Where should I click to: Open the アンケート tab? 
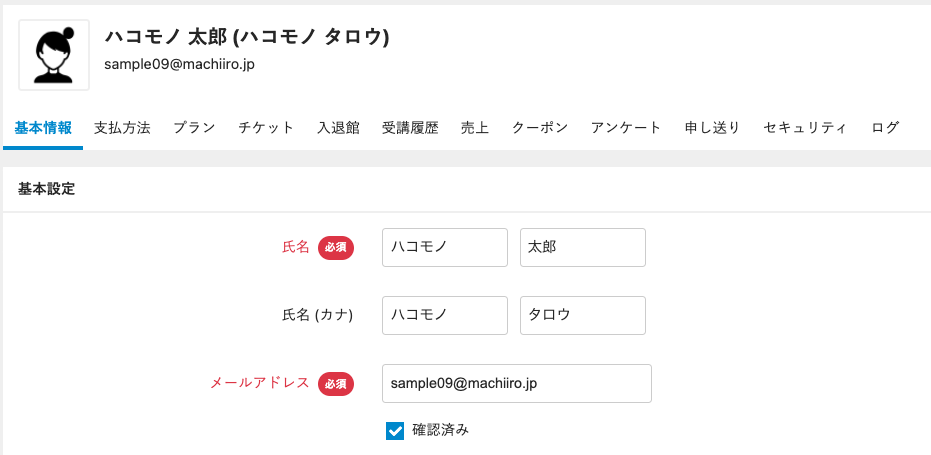626,128
